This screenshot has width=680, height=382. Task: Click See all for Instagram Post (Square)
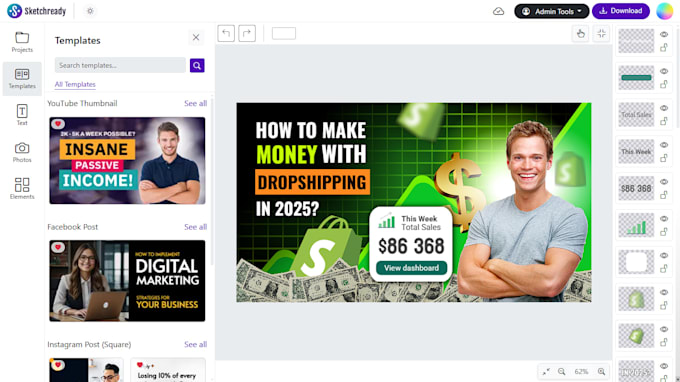(195, 344)
